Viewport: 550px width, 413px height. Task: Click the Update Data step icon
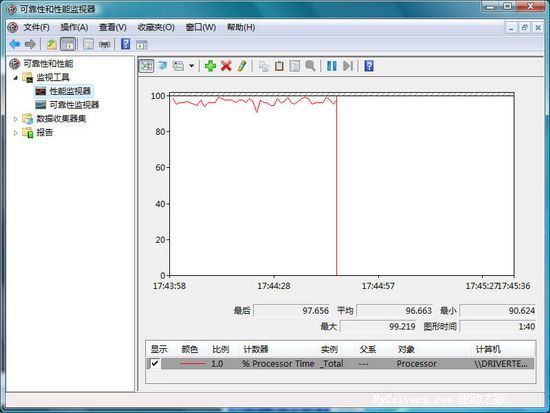point(348,66)
